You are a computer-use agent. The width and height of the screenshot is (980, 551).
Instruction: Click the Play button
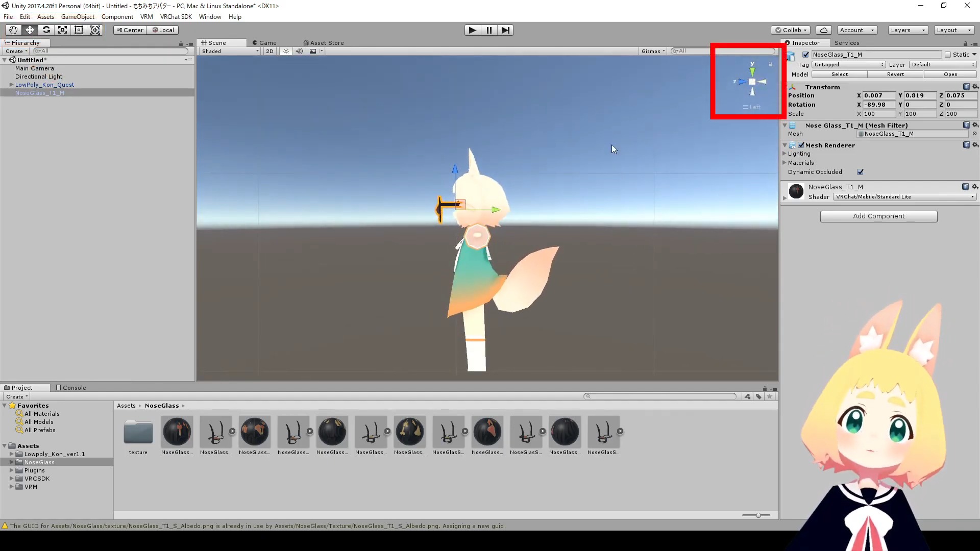[473, 30]
